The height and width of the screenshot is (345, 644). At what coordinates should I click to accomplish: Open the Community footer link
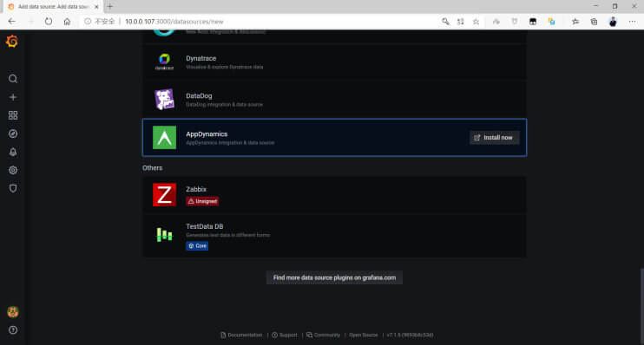323,335
